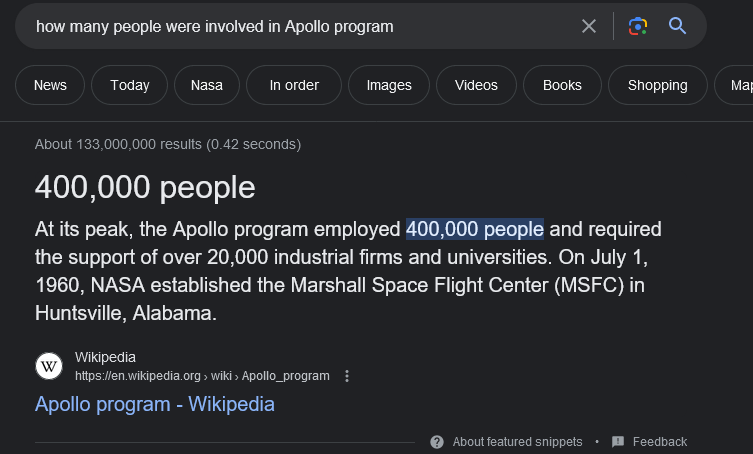Open the three-dot menu beside Wikipedia result
The height and width of the screenshot is (454, 753).
click(347, 376)
